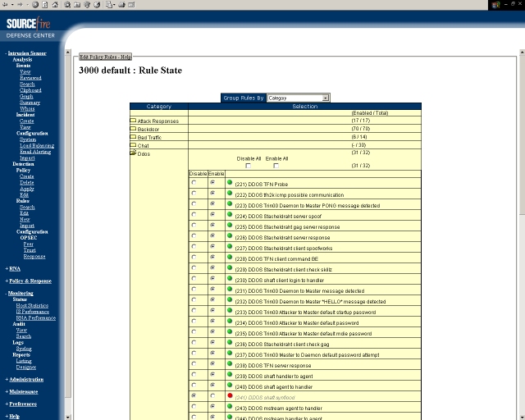The width and height of the screenshot is (525, 420).
Task: Select Disable radio for rule 232 HELLO message
Action: [194, 299]
